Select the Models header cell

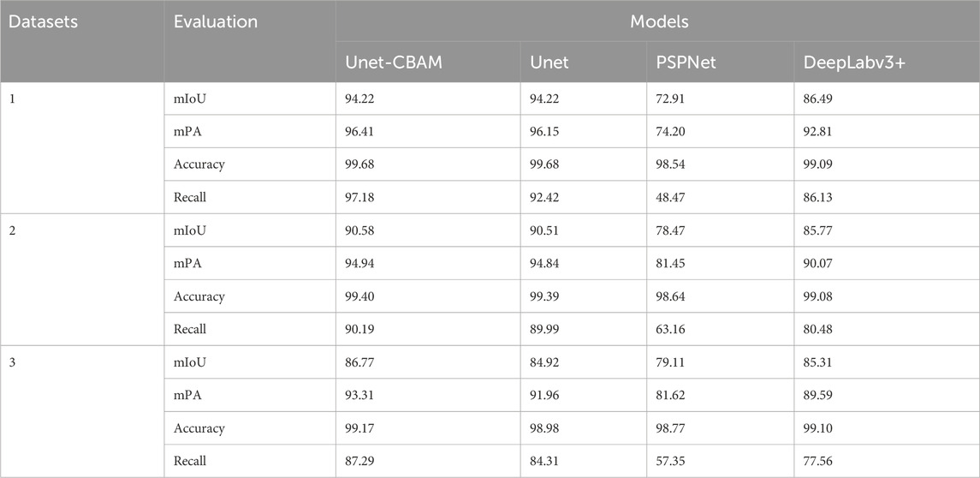point(659,21)
